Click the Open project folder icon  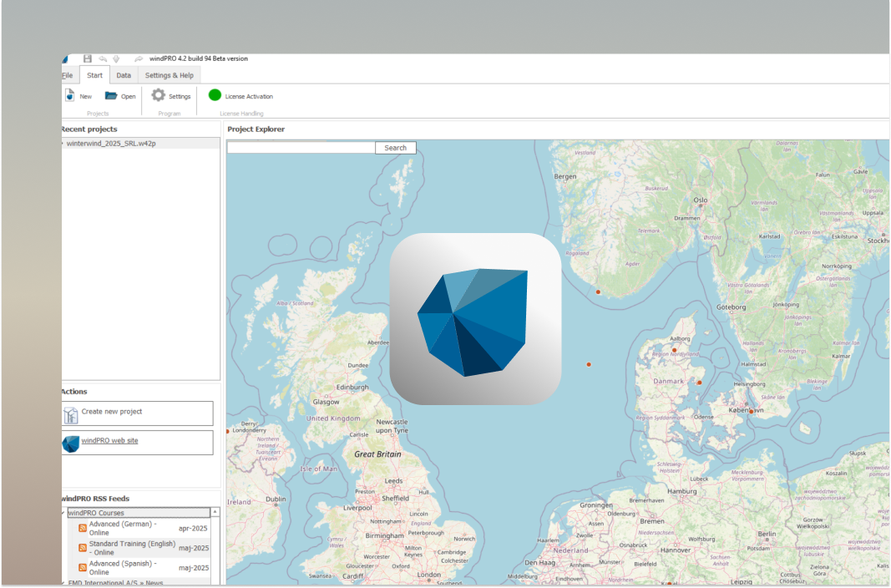111,95
